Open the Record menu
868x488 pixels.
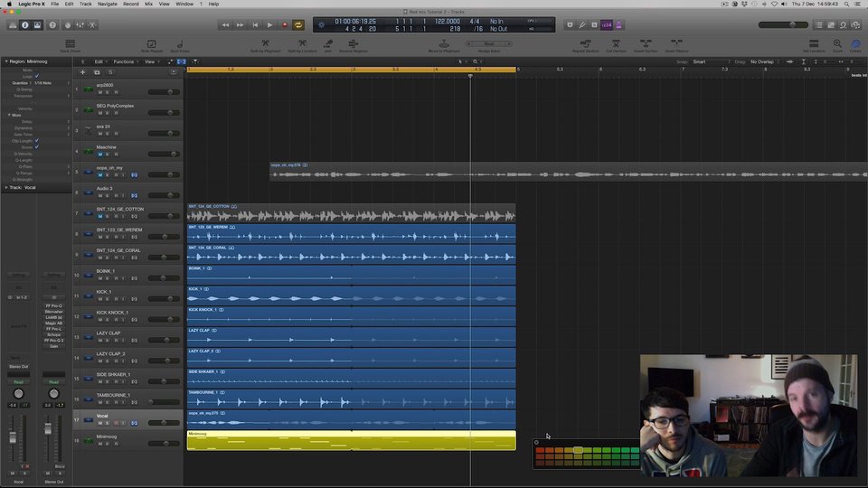point(130,4)
